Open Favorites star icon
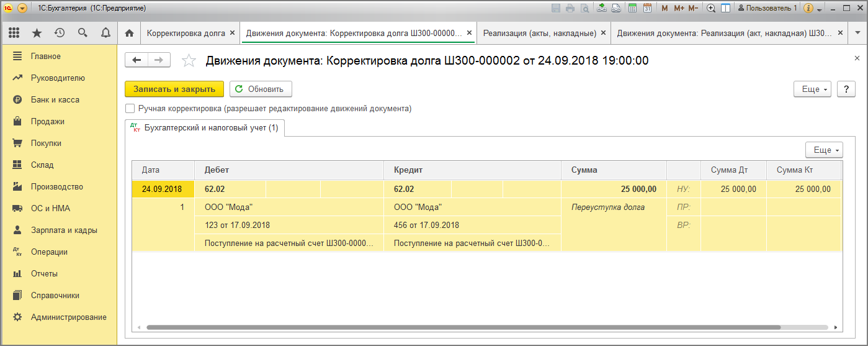The width and height of the screenshot is (868, 346). [37, 33]
